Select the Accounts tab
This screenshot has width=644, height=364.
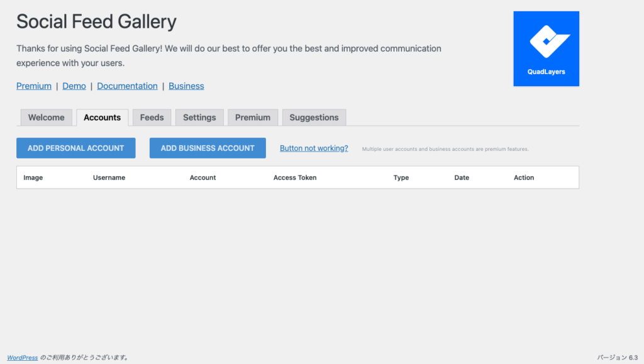coord(102,118)
